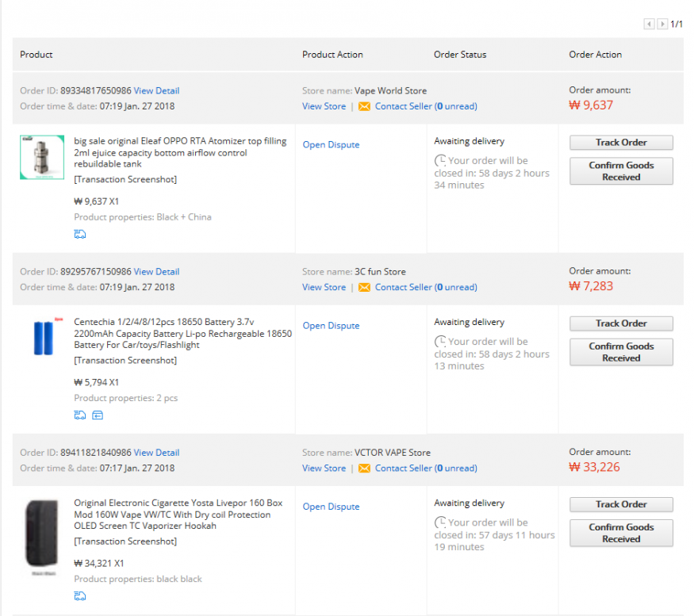
Task: Open Centechia 18650 battery thumbnail
Action: tap(42, 338)
